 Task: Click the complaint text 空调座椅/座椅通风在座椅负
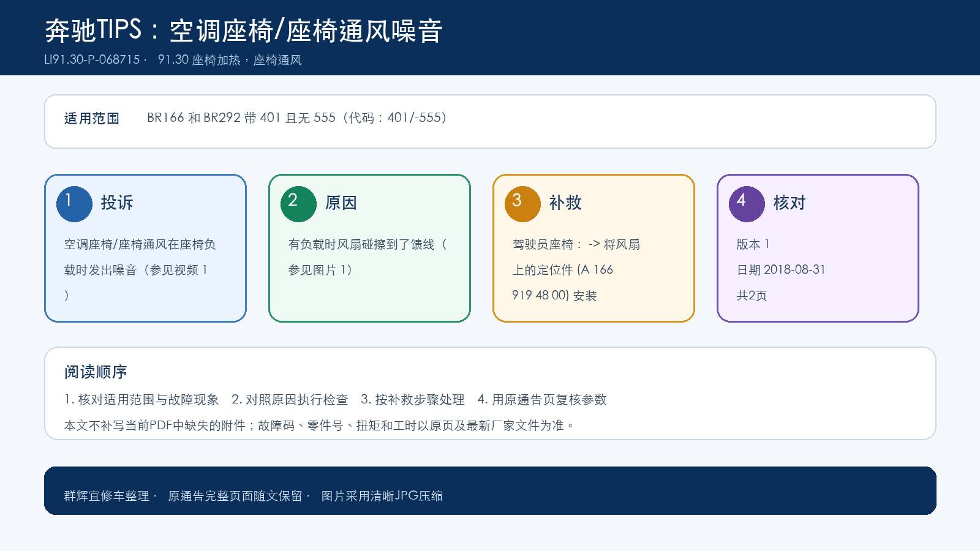point(140,244)
